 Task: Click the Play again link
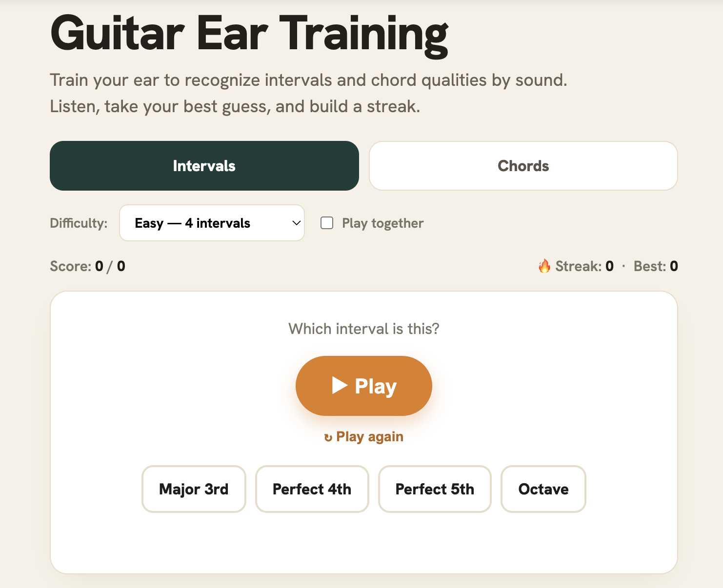coord(364,437)
